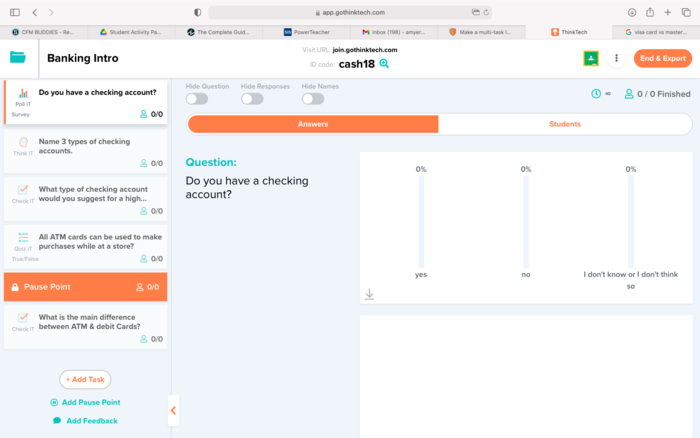
Task: Enable the Hide Responses switch
Action: click(252, 99)
